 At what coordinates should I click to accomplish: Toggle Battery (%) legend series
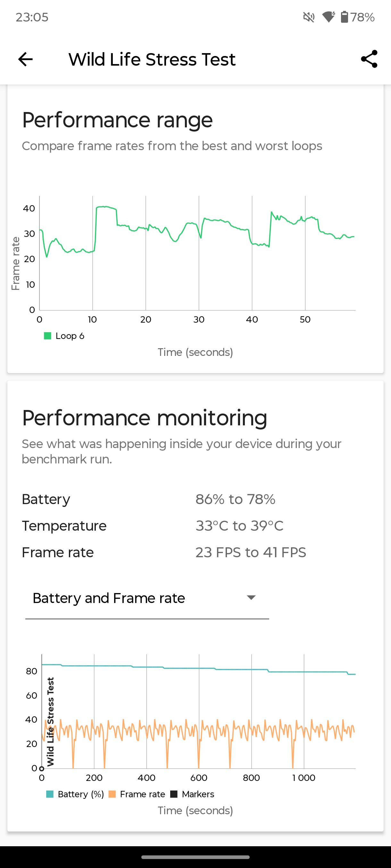coord(75,794)
